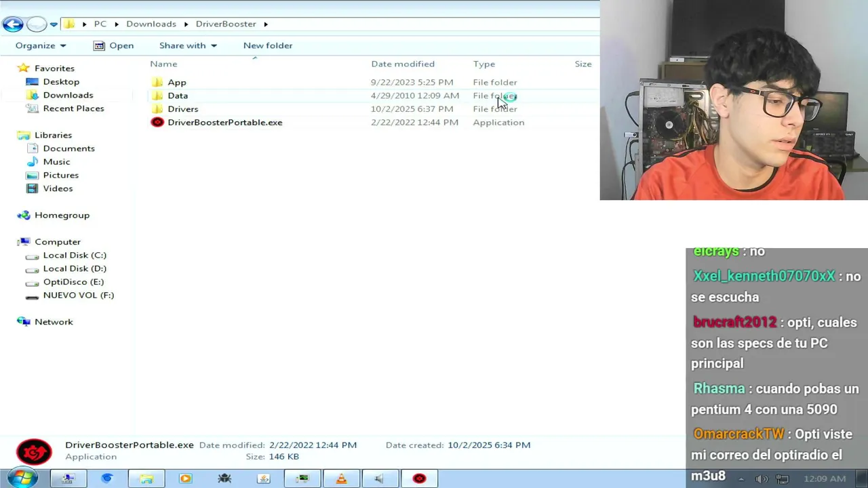This screenshot has height=488, width=868.
Task: Sort by Date modified column header
Action: (403, 64)
